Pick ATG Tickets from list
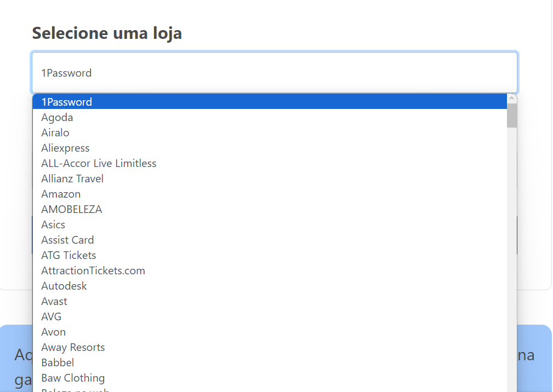 (69, 255)
